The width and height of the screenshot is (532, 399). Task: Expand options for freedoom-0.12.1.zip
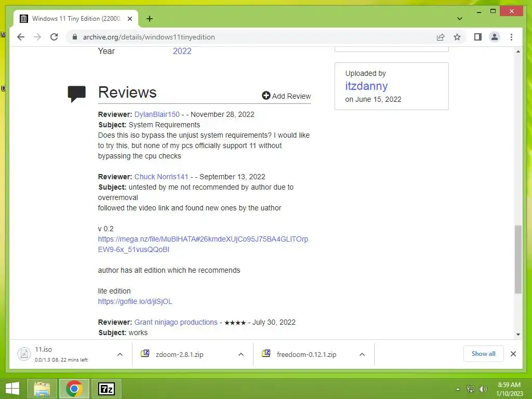pyautogui.click(x=362, y=354)
